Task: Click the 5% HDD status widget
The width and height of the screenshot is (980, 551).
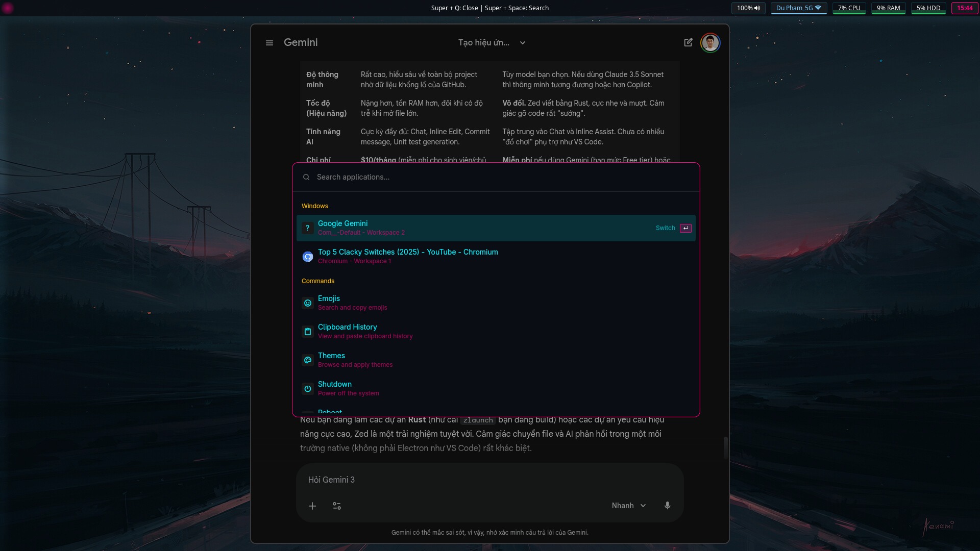Action: [x=928, y=8]
